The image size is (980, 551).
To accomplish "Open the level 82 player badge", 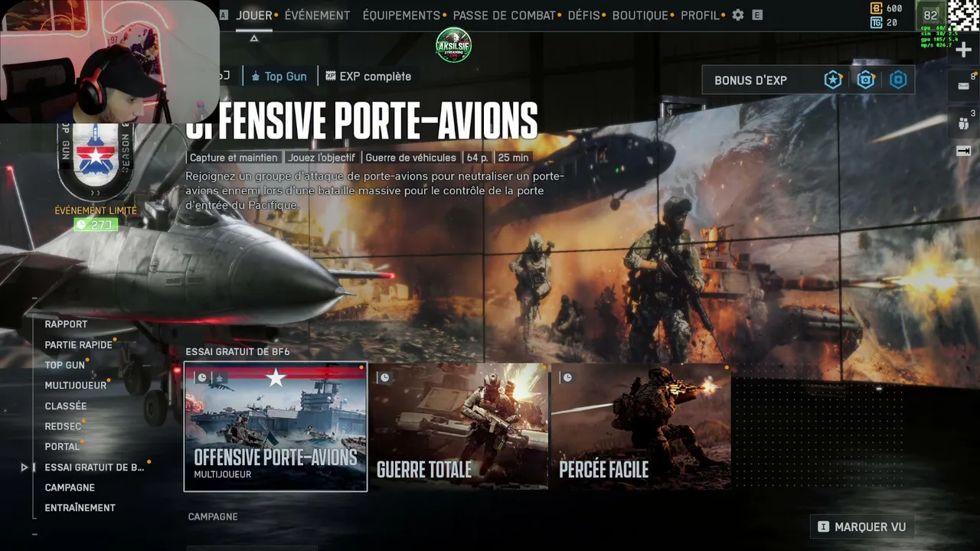I will 930,15.
